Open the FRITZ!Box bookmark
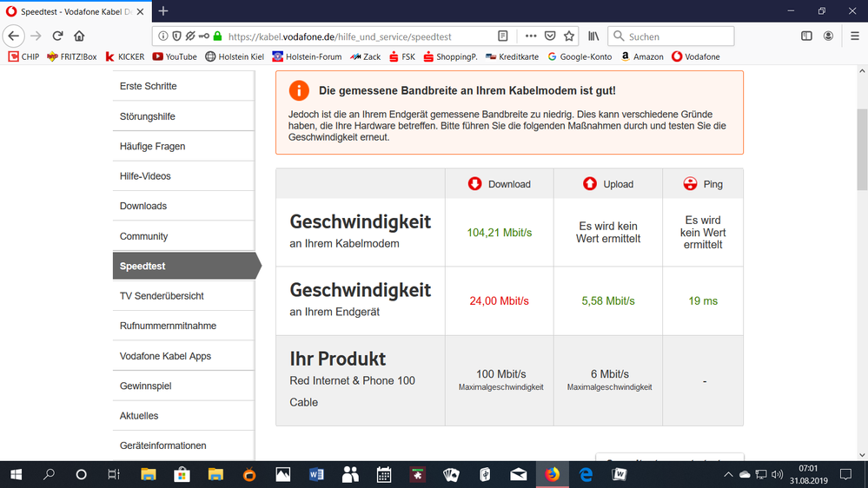This screenshot has height=488, width=868. pos(72,56)
